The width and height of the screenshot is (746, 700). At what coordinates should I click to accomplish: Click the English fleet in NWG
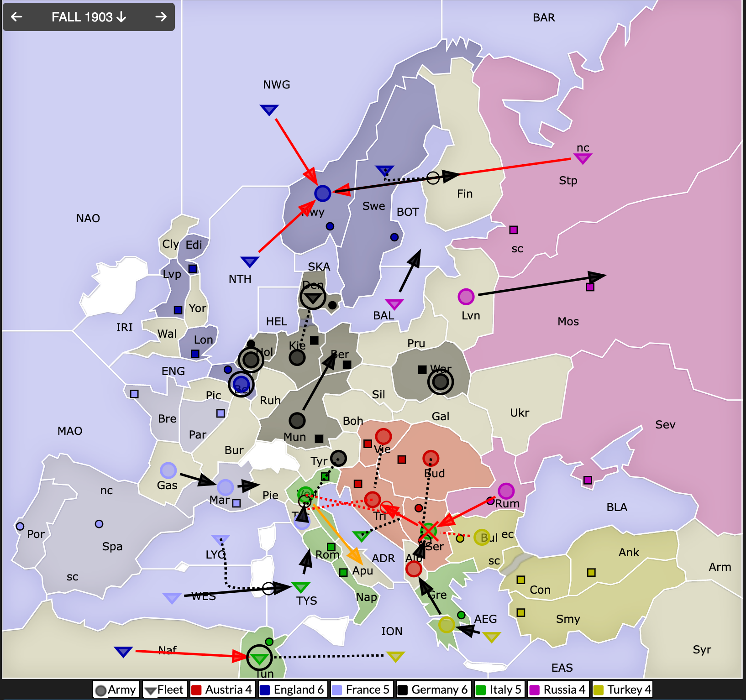coord(269,110)
